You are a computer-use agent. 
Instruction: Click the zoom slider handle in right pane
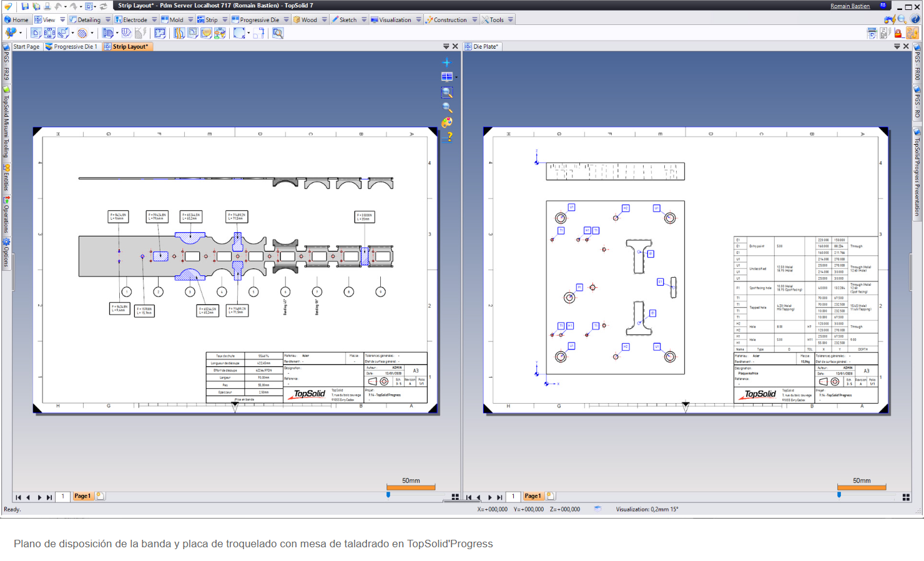point(839,495)
